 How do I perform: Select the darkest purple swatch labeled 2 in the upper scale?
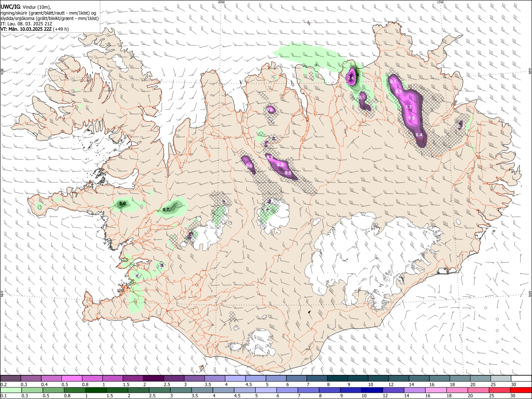[x=153, y=379]
